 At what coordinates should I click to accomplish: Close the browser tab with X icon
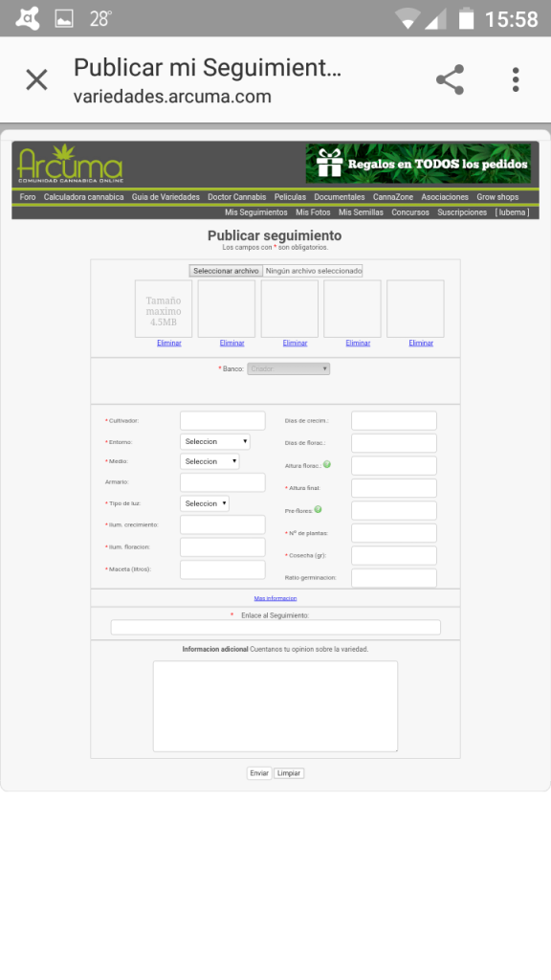[36, 80]
